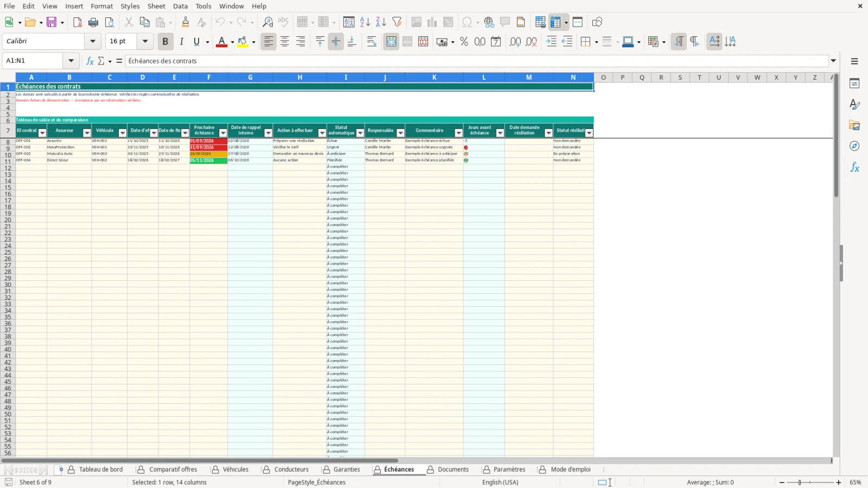Viewport: 868px width, 488px height.
Task: Switch to Tableau de bord sheet tab
Action: pyautogui.click(x=101, y=470)
